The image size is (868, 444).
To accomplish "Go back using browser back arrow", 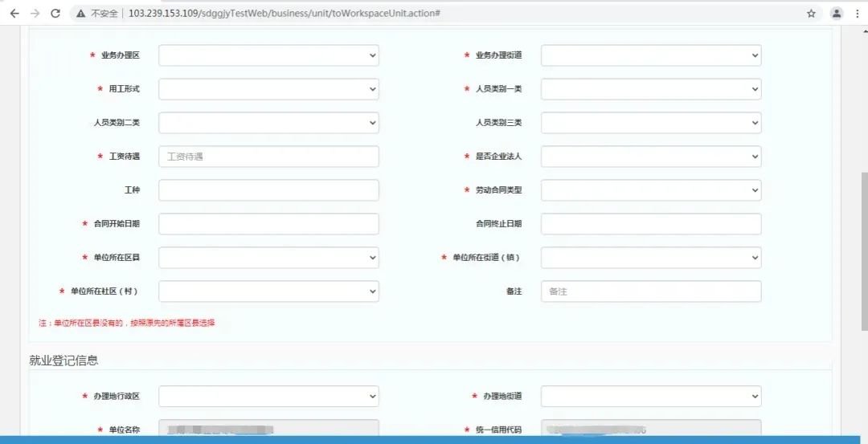I will pyautogui.click(x=14, y=14).
